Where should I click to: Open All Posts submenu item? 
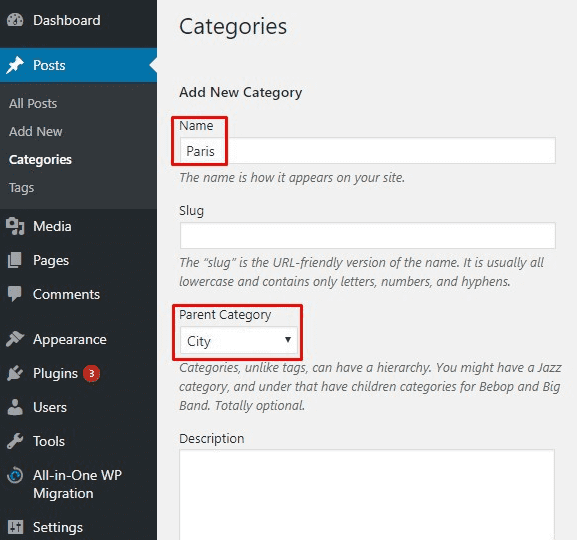[x=33, y=103]
